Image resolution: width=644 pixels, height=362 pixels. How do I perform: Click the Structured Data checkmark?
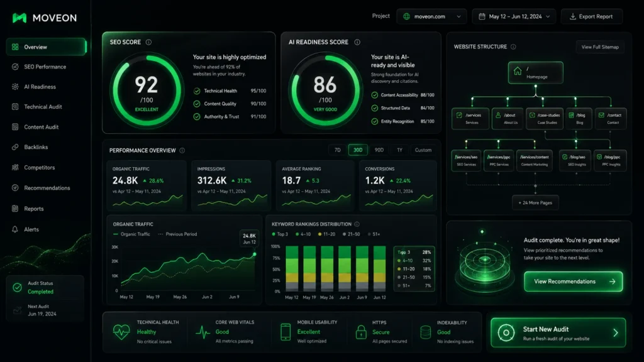click(375, 108)
